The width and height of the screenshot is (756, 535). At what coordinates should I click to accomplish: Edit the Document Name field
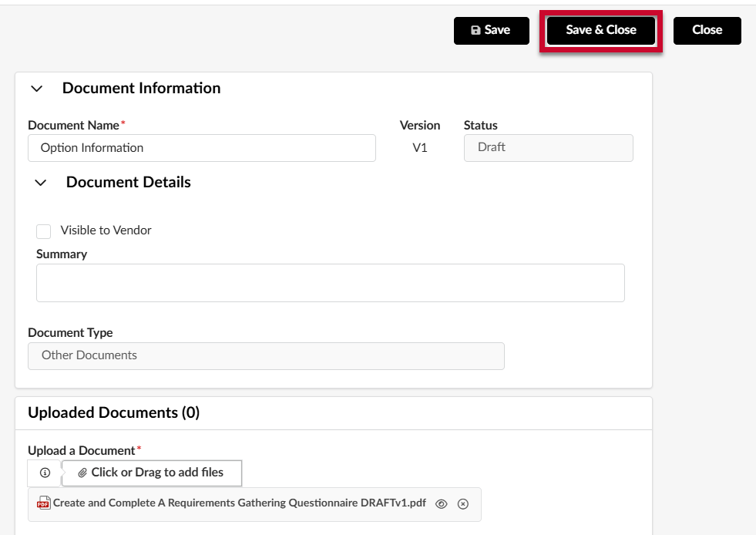click(x=202, y=148)
